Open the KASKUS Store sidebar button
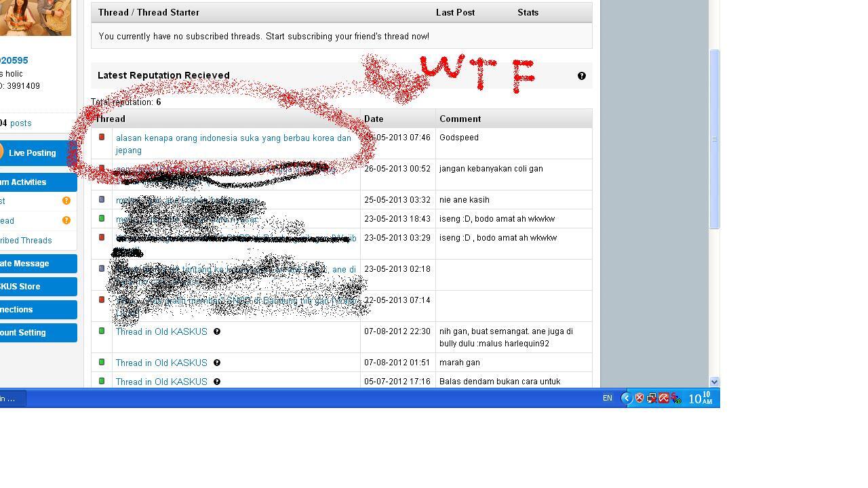This screenshot has width=868, height=488. 38,287
